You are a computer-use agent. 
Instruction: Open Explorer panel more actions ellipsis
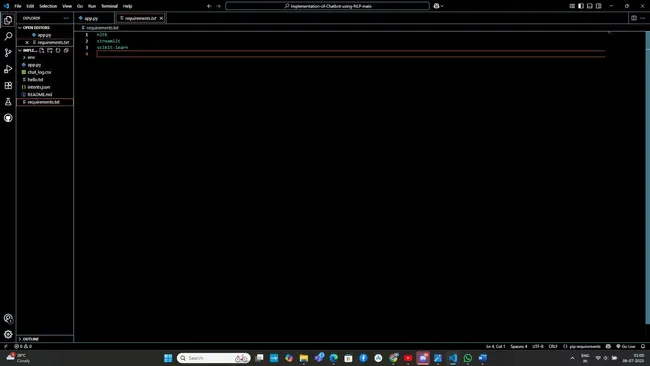click(66, 18)
